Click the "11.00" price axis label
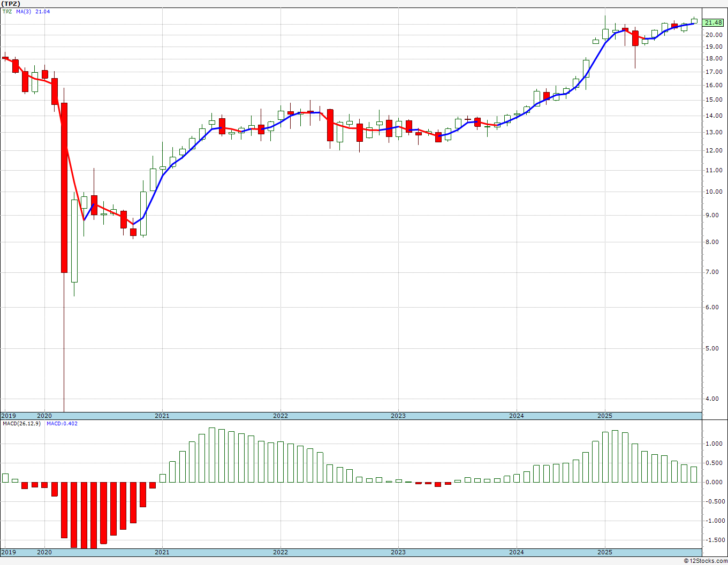This screenshot has width=728, height=565. coord(714,170)
